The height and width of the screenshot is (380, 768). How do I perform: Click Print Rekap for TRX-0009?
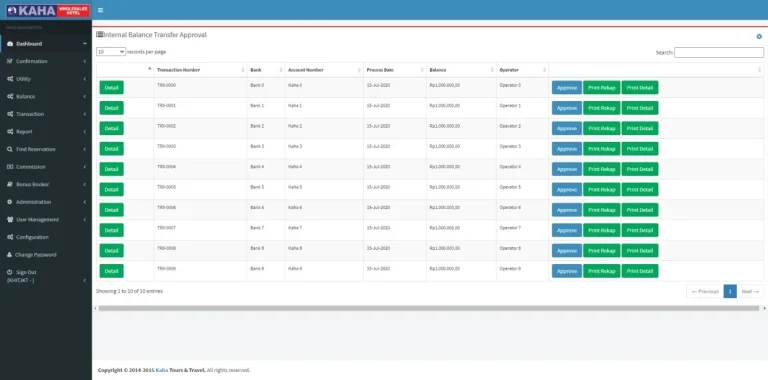click(601, 271)
